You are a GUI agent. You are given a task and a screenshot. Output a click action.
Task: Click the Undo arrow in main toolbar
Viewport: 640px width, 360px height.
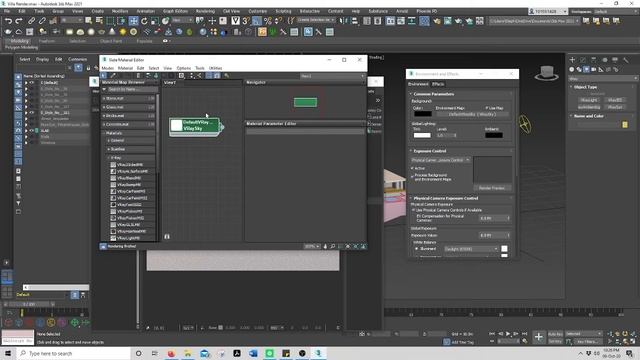(x=8, y=21)
